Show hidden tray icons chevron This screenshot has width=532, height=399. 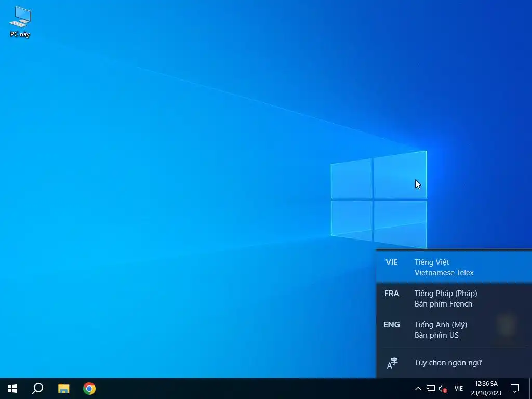[x=418, y=389]
